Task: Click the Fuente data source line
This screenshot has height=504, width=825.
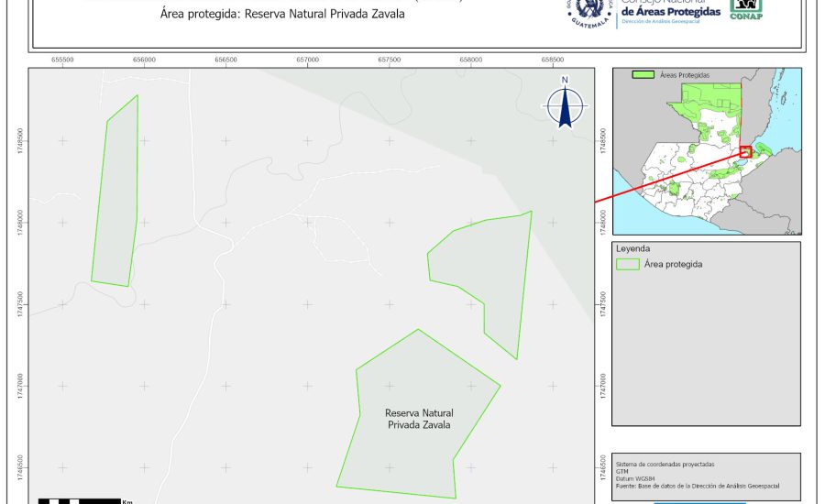Action: (x=700, y=487)
